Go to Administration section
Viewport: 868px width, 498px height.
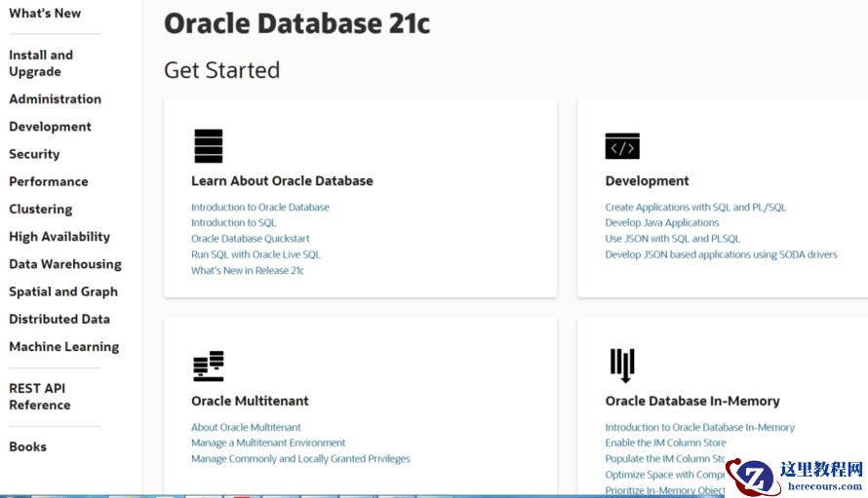click(55, 98)
